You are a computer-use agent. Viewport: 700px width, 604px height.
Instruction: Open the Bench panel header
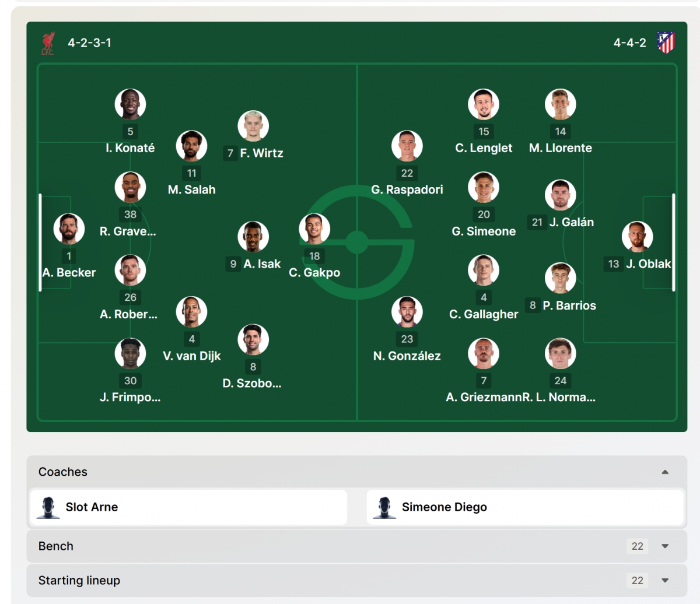[56, 546]
